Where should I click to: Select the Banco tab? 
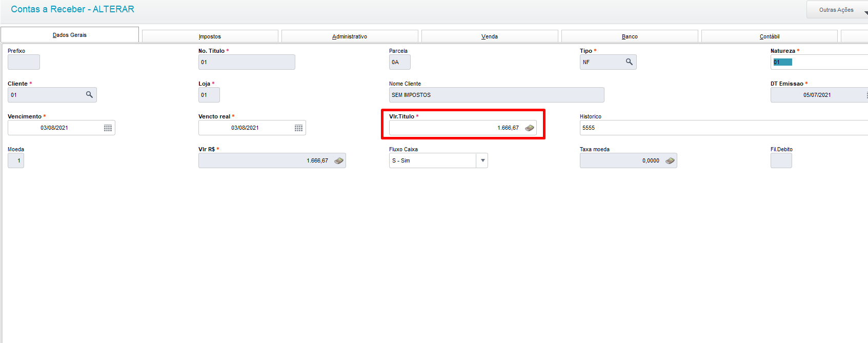pos(630,36)
